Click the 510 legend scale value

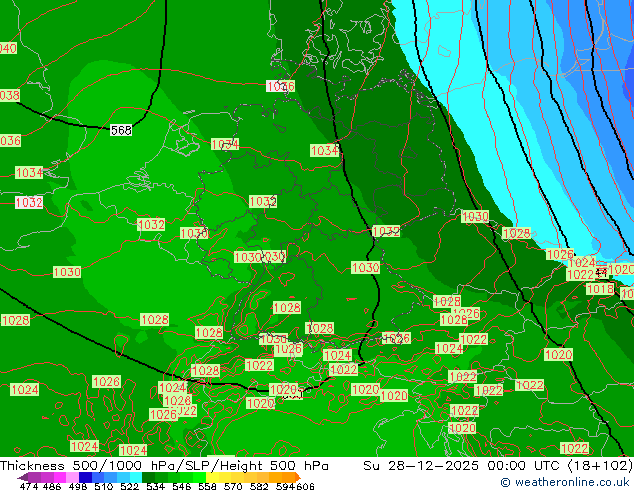click(104, 486)
